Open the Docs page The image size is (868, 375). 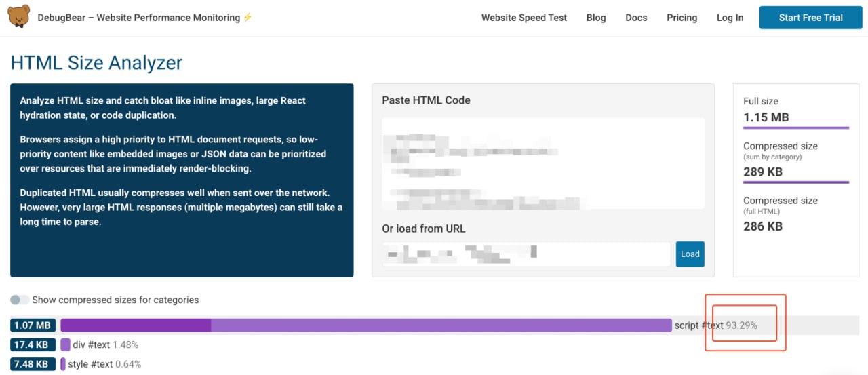coord(636,18)
